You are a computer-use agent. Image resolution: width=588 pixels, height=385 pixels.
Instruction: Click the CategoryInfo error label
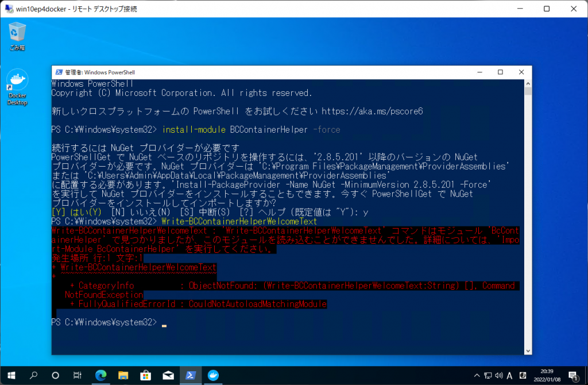click(106, 286)
